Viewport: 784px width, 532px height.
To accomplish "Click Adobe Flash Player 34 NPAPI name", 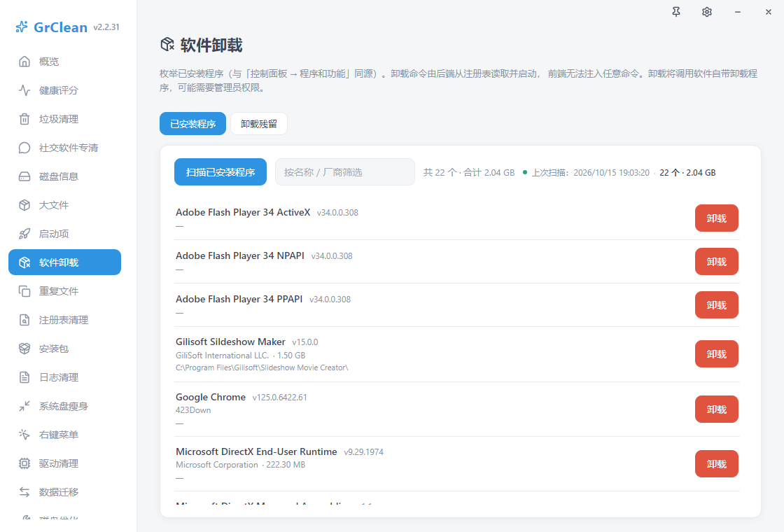I will 240,255.
